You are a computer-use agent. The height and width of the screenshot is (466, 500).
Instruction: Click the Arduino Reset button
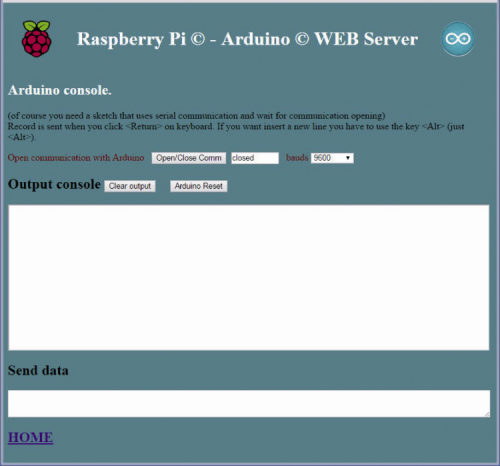point(199,186)
